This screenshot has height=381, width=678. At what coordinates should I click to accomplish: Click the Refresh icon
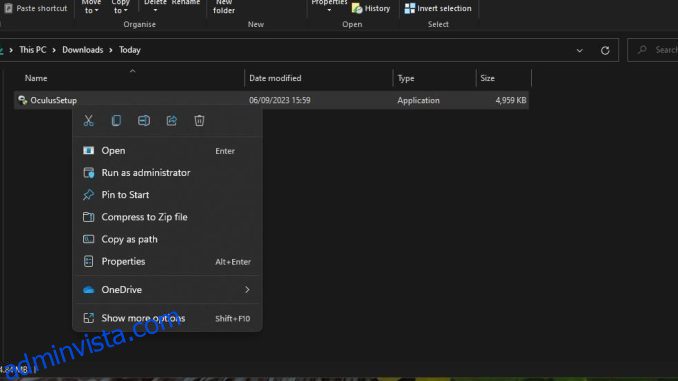coord(605,50)
